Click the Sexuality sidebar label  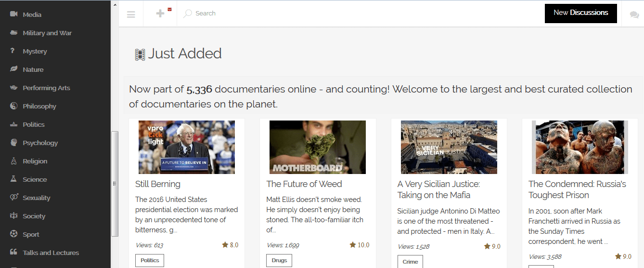pos(37,198)
